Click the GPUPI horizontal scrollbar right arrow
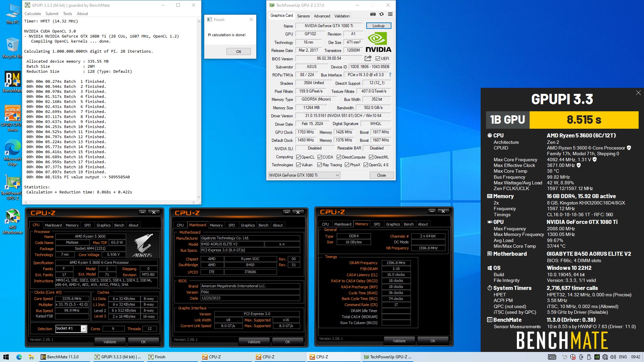644x362 pixels. point(194,202)
